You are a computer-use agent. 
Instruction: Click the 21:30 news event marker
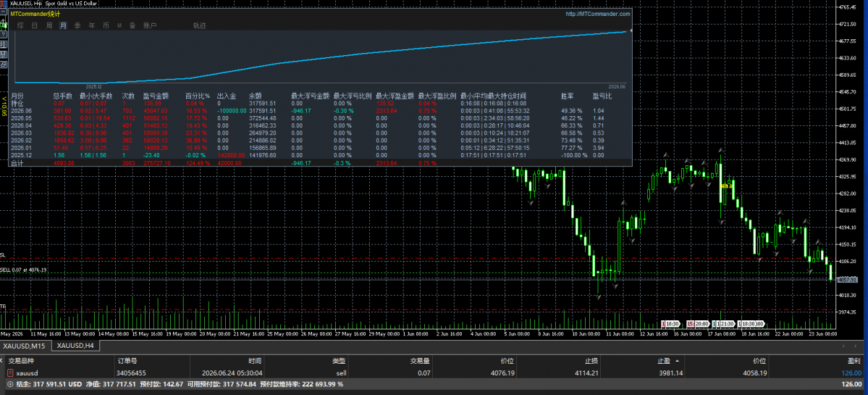click(x=723, y=323)
